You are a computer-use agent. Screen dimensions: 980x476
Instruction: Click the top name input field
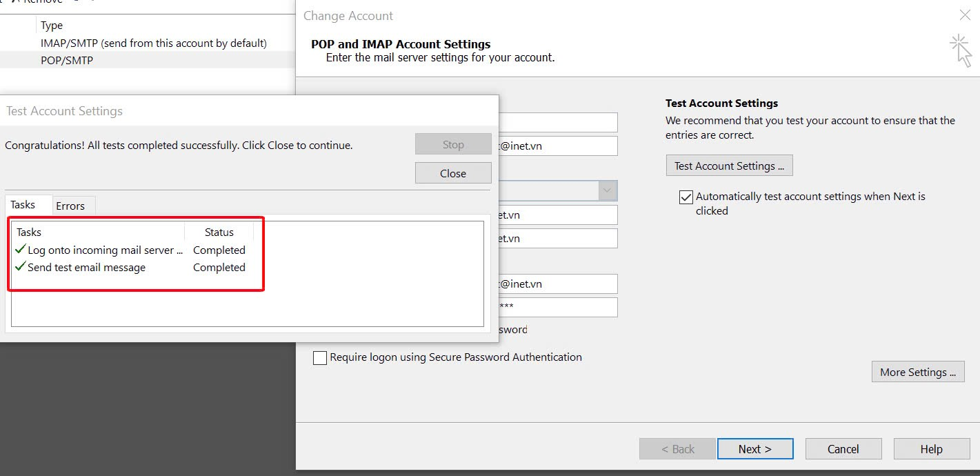click(x=558, y=123)
